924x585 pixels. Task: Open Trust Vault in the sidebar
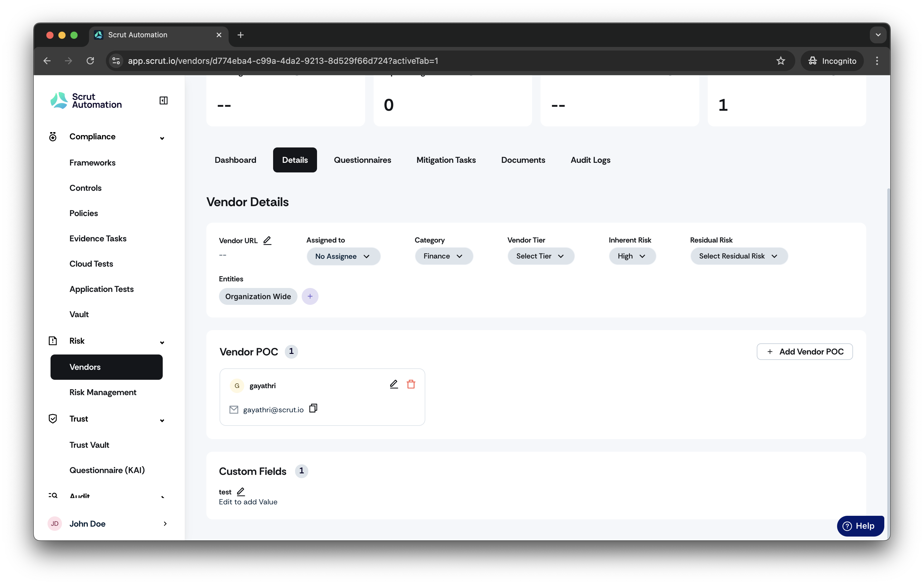tap(89, 445)
